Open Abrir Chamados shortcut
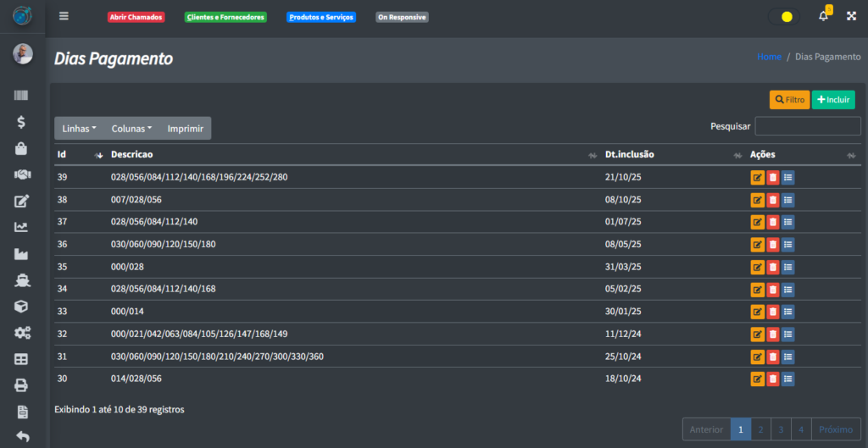This screenshot has width=868, height=448. point(136,17)
